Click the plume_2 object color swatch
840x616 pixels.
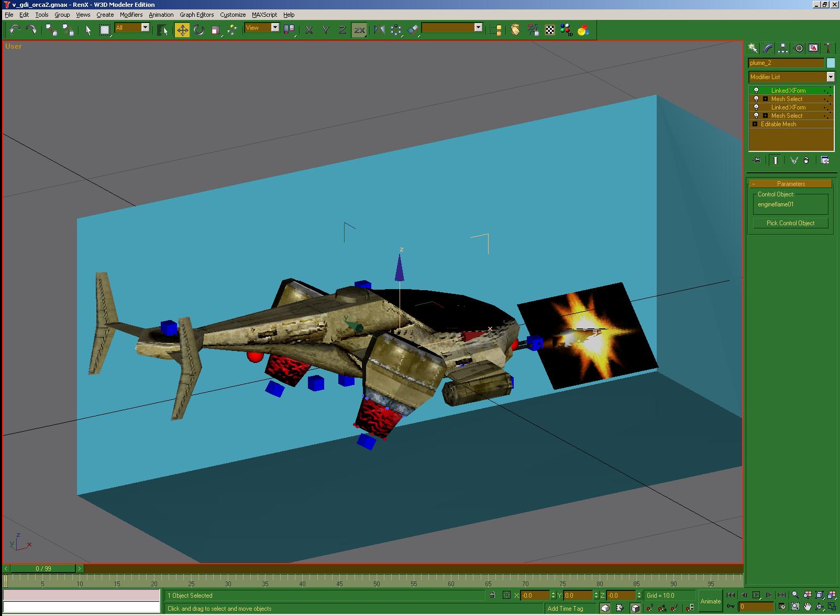(x=831, y=63)
